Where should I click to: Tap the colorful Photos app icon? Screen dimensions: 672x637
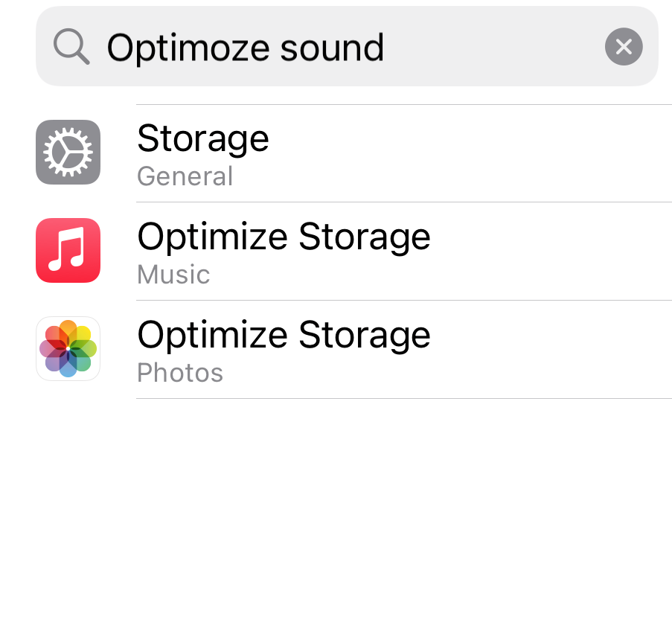click(x=68, y=348)
